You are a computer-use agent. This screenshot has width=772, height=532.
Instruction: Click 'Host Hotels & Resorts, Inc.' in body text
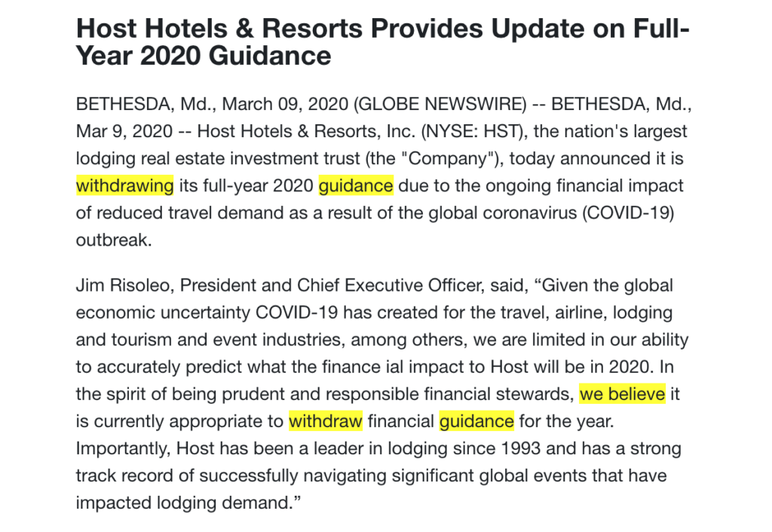[x=306, y=131]
